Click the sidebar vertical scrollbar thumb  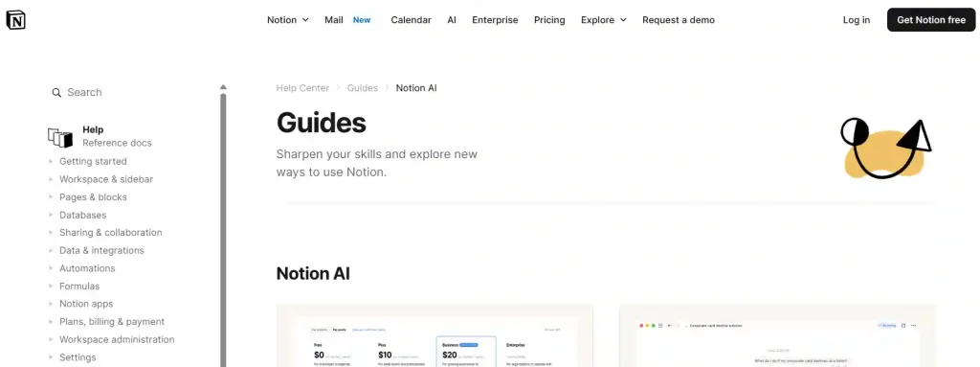pyautogui.click(x=223, y=230)
